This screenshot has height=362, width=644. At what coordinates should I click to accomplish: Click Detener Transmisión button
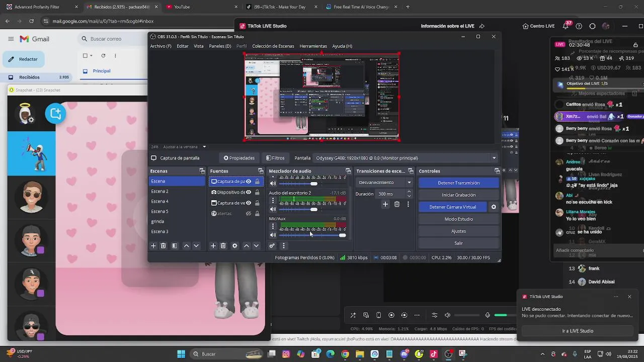458,183
